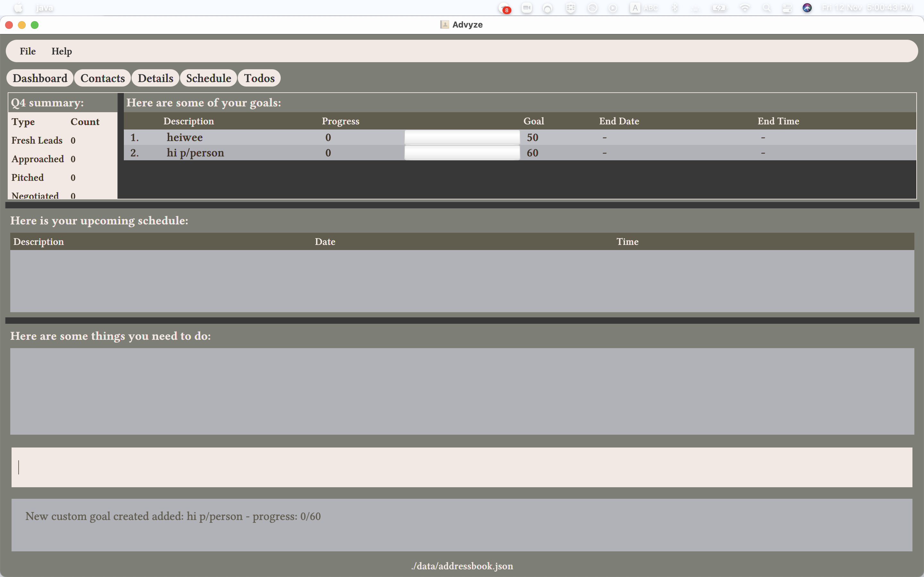The image size is (924, 577).
Task: Click the command input text field
Action: tap(461, 467)
